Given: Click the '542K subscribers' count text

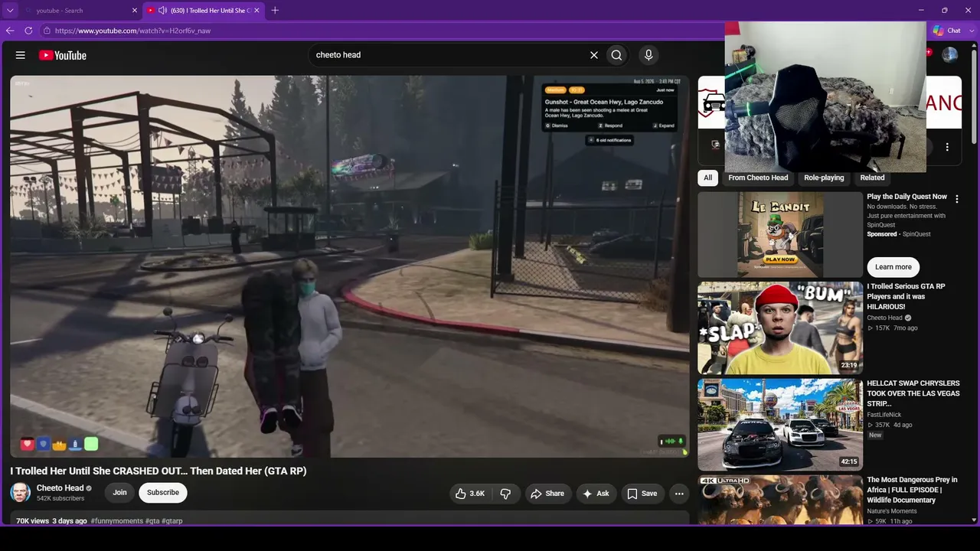Looking at the screenshot, I should pyautogui.click(x=60, y=499).
